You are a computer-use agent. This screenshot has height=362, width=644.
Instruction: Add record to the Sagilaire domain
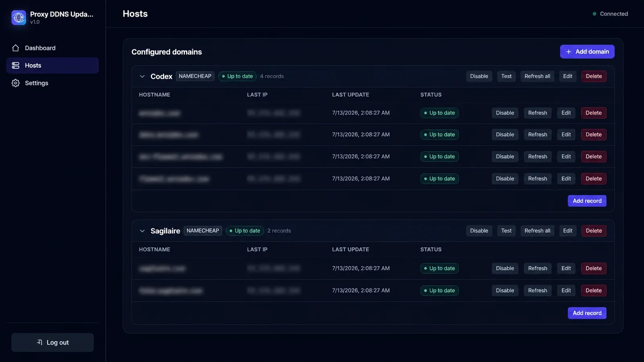pos(587,313)
